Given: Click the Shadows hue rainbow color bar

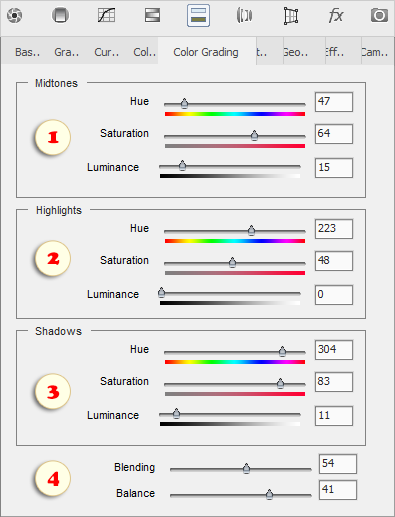Looking at the screenshot, I should pyautogui.click(x=235, y=362).
